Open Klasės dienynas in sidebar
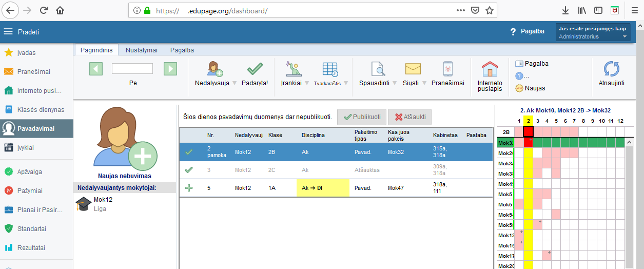This screenshot has width=644, height=269. pyautogui.click(x=41, y=109)
